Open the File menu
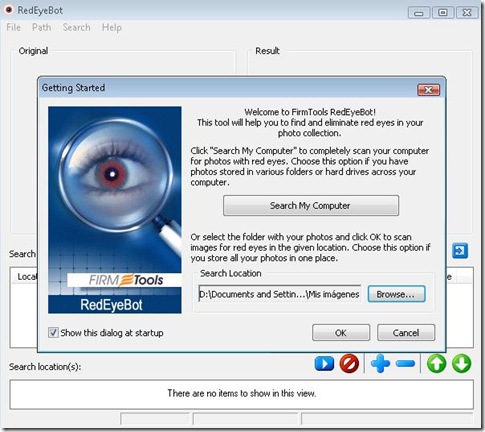The width and height of the screenshot is (485, 432). [x=13, y=27]
